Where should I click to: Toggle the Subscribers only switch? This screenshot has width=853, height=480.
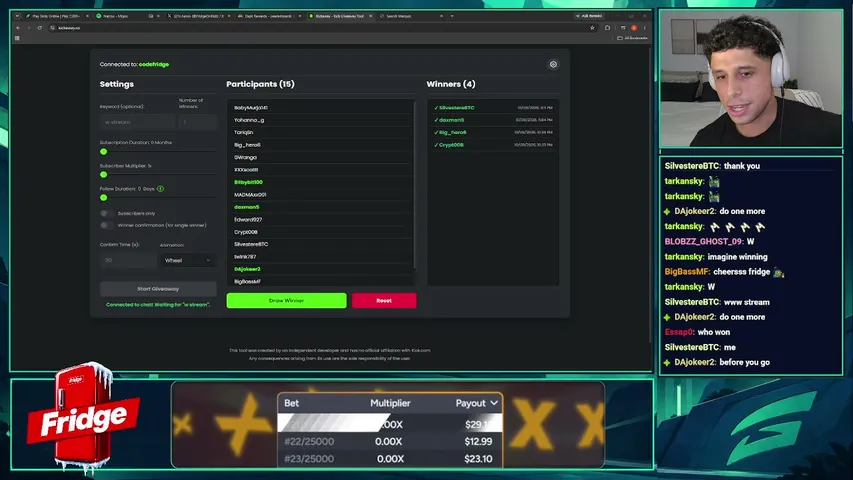(107, 213)
